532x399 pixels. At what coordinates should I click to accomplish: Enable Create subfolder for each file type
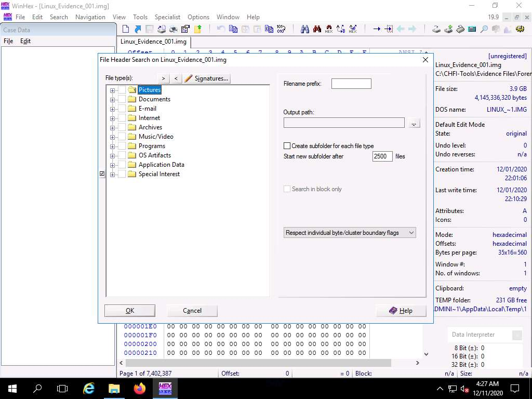pyautogui.click(x=287, y=146)
